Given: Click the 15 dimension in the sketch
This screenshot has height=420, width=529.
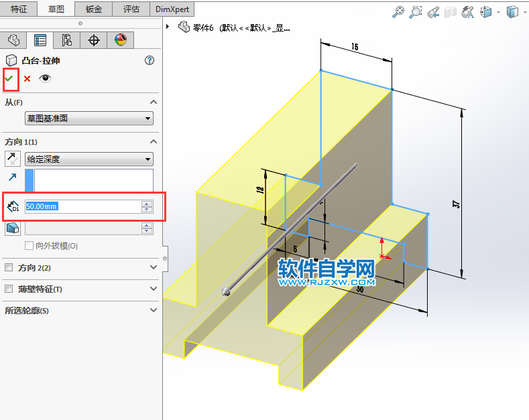Looking at the screenshot, I should (355, 46).
